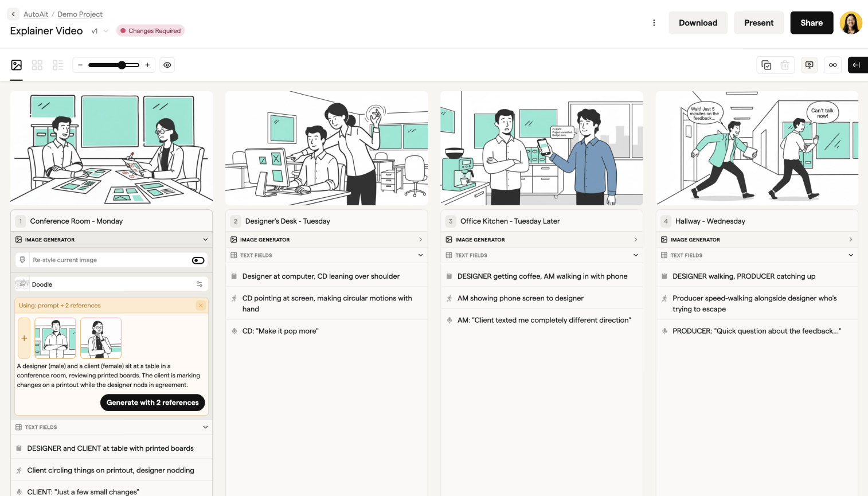Viewport: 868px width, 496px height.
Task: Collapse the panel with the right-edge arrow icon
Action: 858,65
